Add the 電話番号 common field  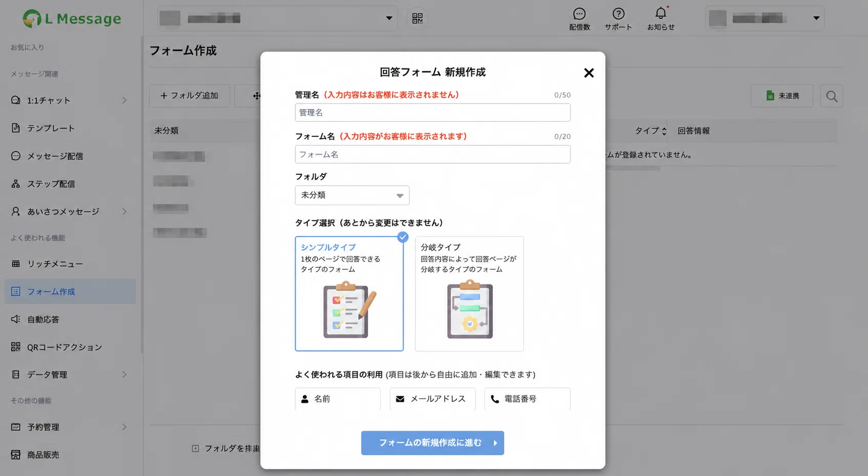click(x=527, y=399)
